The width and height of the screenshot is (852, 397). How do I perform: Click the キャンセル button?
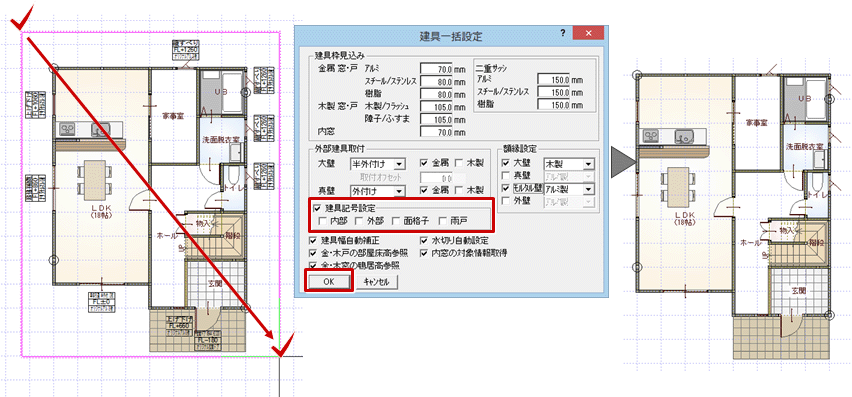point(377,282)
